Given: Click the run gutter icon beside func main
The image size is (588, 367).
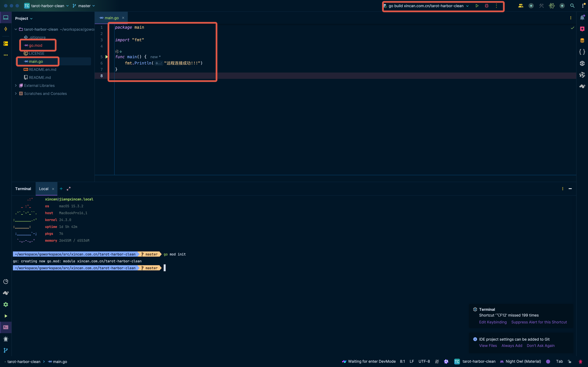Looking at the screenshot, I should [106, 57].
